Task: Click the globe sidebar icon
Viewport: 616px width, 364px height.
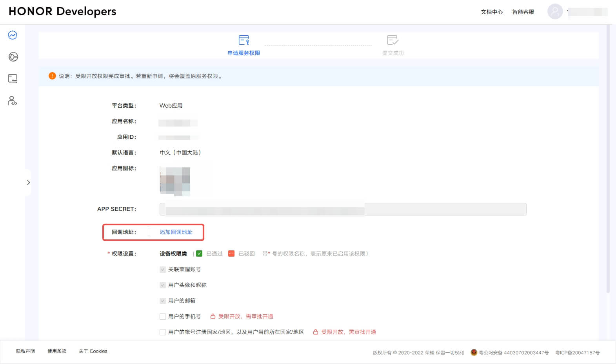Action: coord(13,57)
